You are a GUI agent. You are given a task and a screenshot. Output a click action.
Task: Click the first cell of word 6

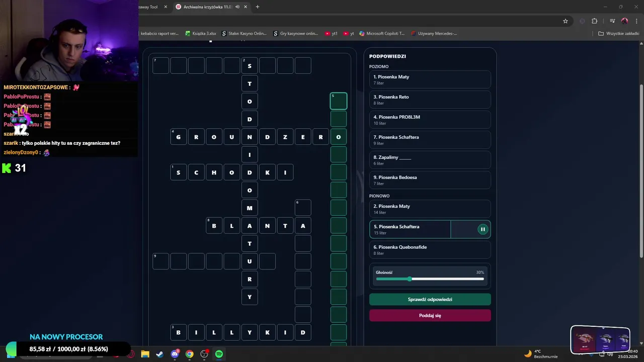tap(303, 208)
